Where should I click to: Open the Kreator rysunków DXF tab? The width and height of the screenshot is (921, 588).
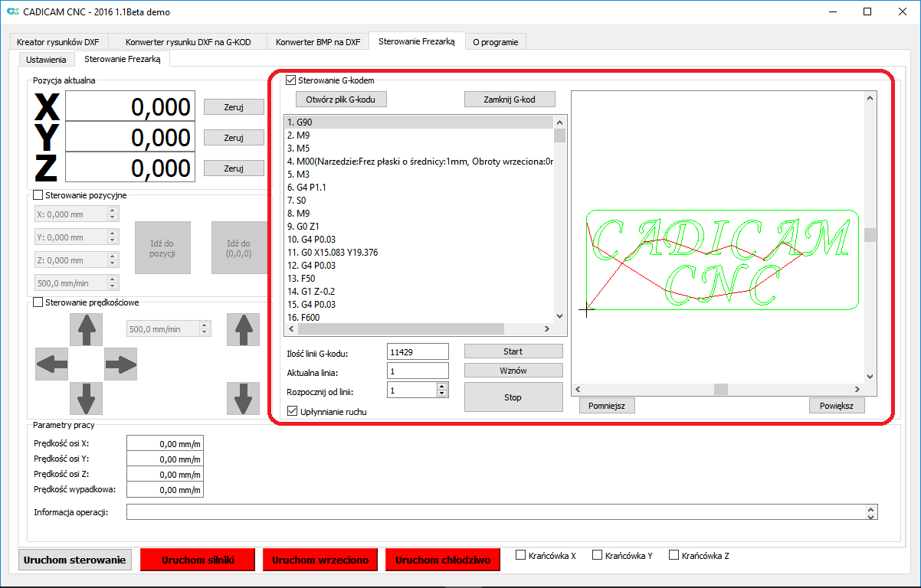point(58,42)
